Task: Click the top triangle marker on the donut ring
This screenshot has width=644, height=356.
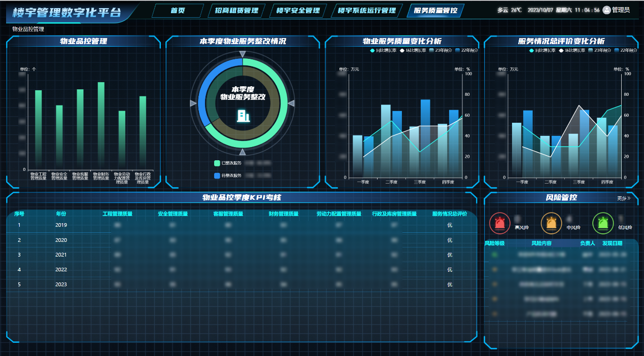Action: (243, 54)
